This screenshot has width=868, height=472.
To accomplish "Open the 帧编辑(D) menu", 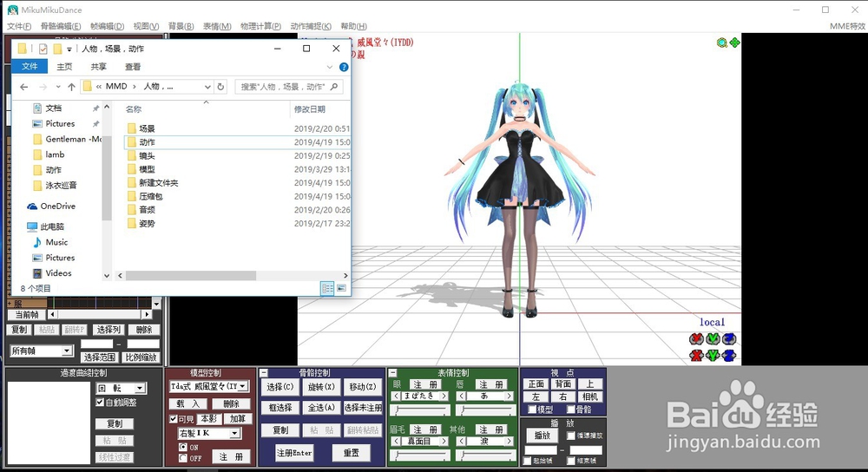I will pos(108,26).
